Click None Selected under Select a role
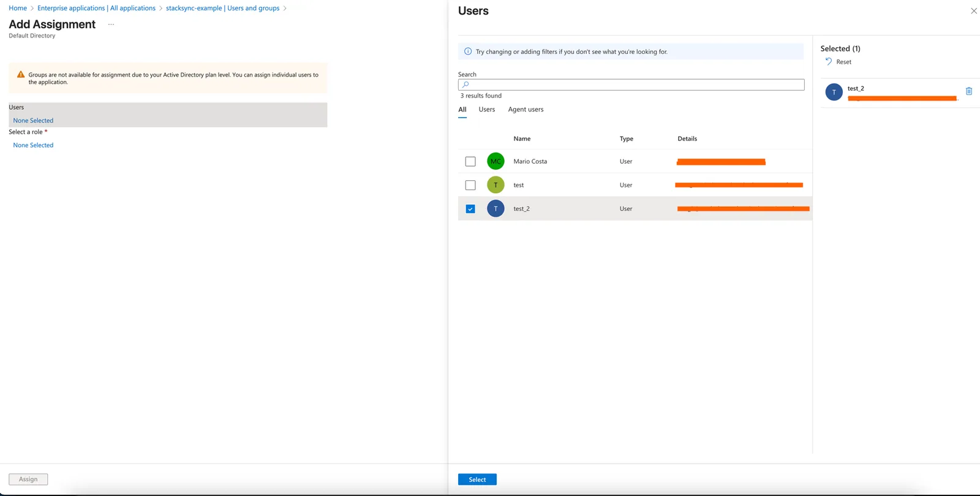 [33, 145]
